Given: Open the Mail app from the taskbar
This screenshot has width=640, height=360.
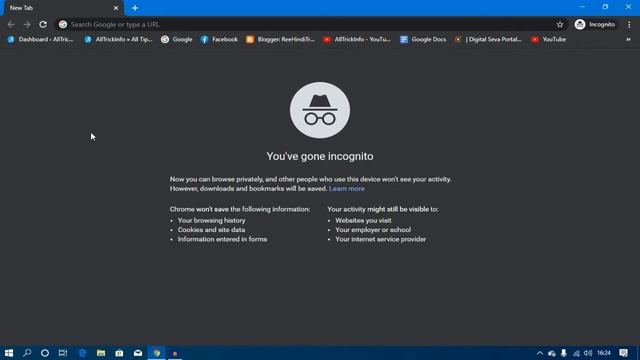Looking at the screenshot, I should (x=138, y=353).
